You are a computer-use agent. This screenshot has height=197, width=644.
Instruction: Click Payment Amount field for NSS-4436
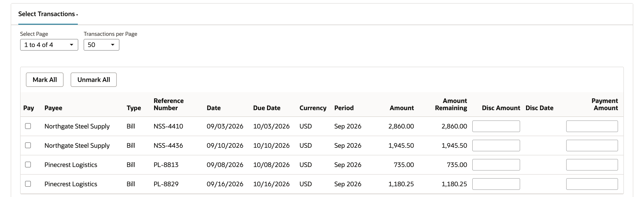point(592,146)
